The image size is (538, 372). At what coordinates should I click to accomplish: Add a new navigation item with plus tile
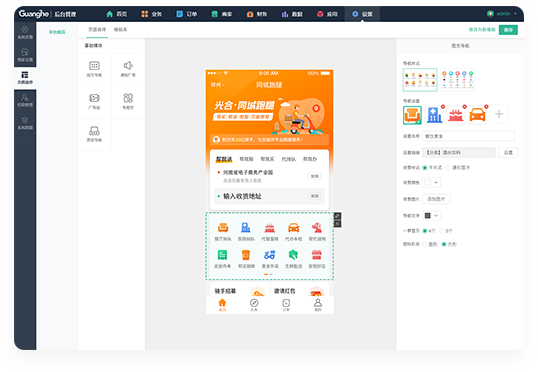pyautogui.click(x=499, y=114)
